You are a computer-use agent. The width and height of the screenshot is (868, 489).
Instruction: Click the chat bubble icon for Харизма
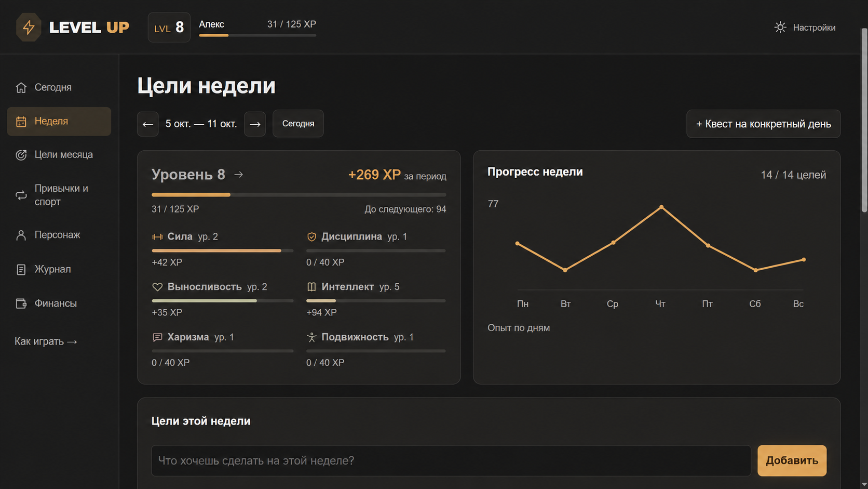click(x=157, y=337)
